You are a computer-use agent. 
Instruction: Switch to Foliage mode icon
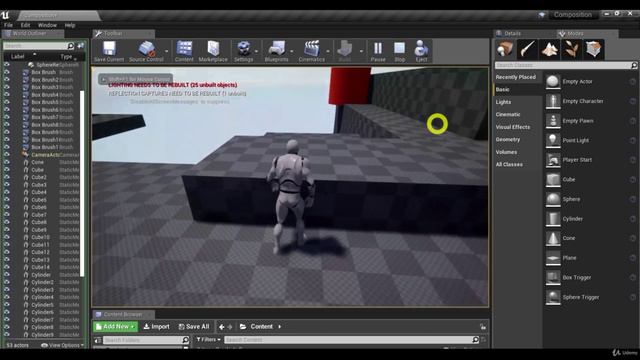pos(571,49)
